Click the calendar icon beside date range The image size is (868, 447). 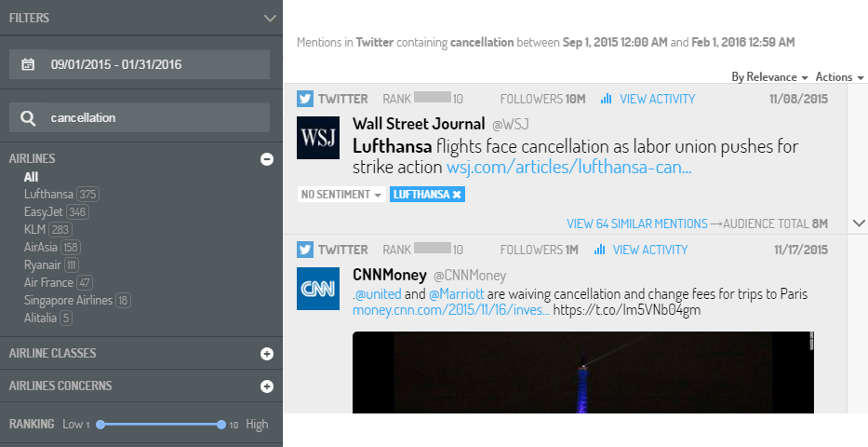[x=28, y=64]
